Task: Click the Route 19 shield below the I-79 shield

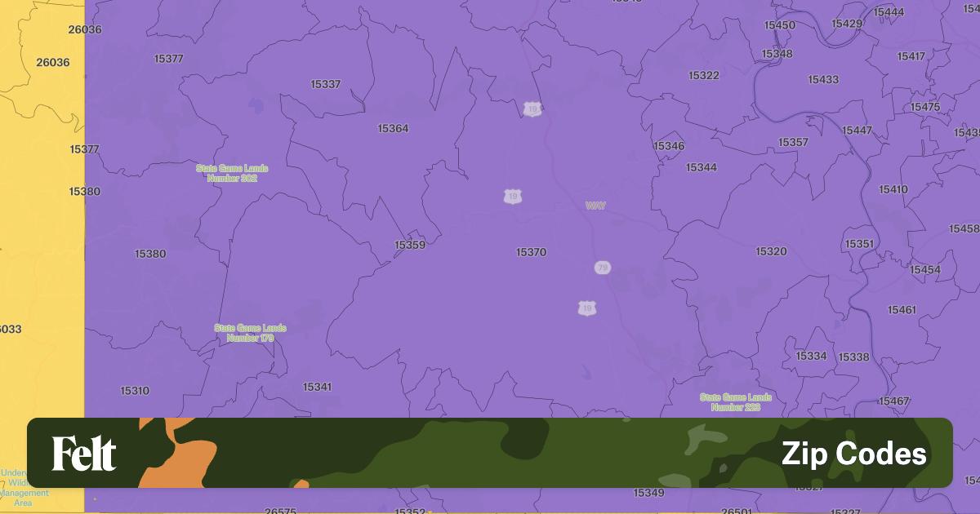Action: (586, 308)
